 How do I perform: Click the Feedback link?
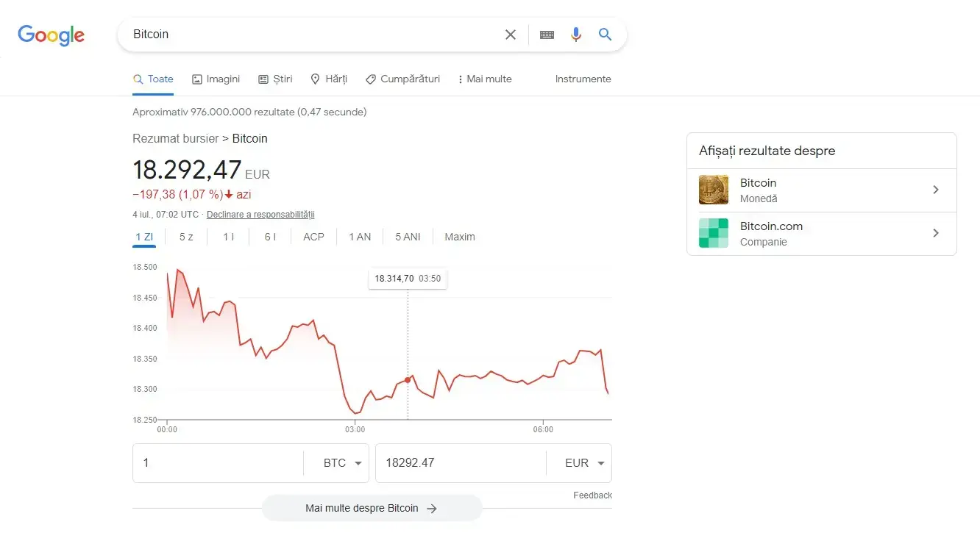pyautogui.click(x=592, y=495)
